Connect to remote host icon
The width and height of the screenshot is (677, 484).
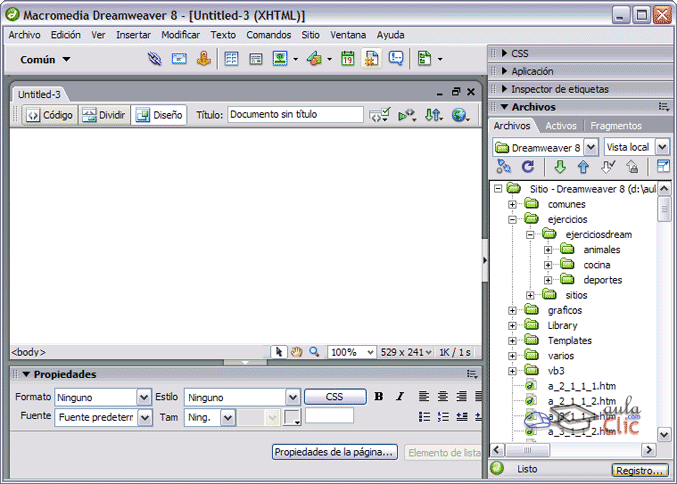(503, 167)
